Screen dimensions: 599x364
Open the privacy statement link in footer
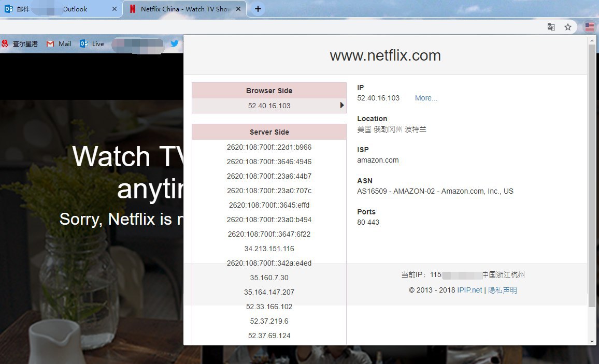coord(502,290)
